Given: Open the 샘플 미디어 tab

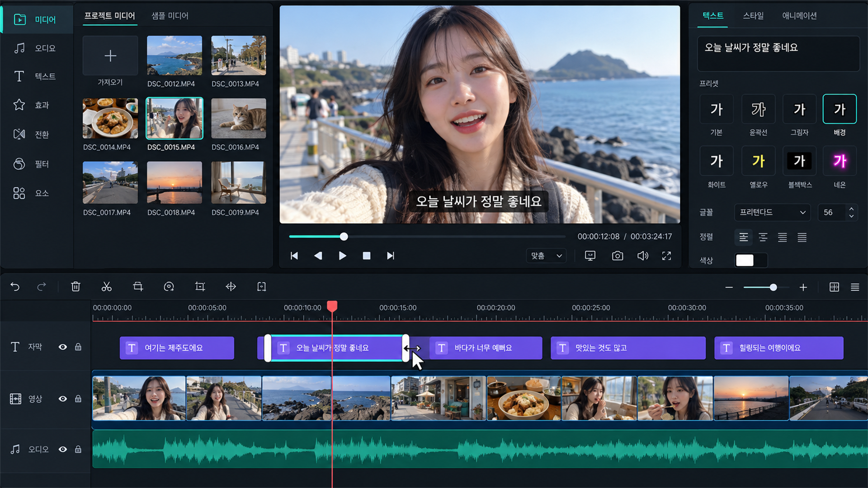Looking at the screenshot, I should (170, 16).
